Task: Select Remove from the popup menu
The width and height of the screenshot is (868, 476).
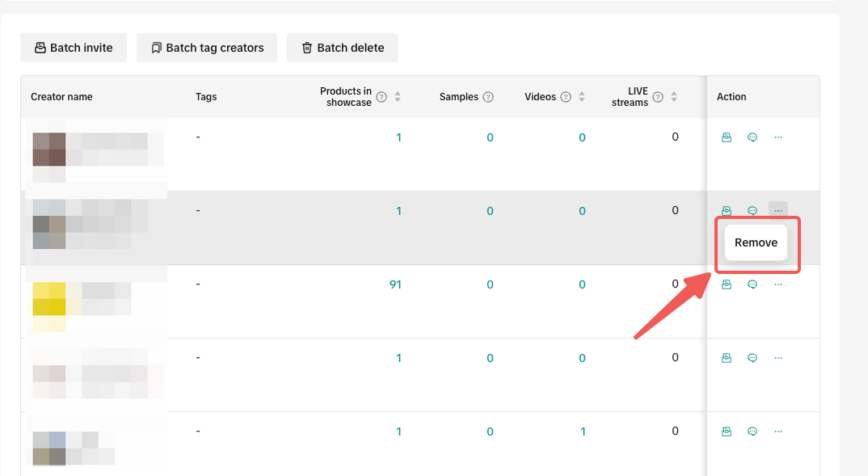Action: 756,242
